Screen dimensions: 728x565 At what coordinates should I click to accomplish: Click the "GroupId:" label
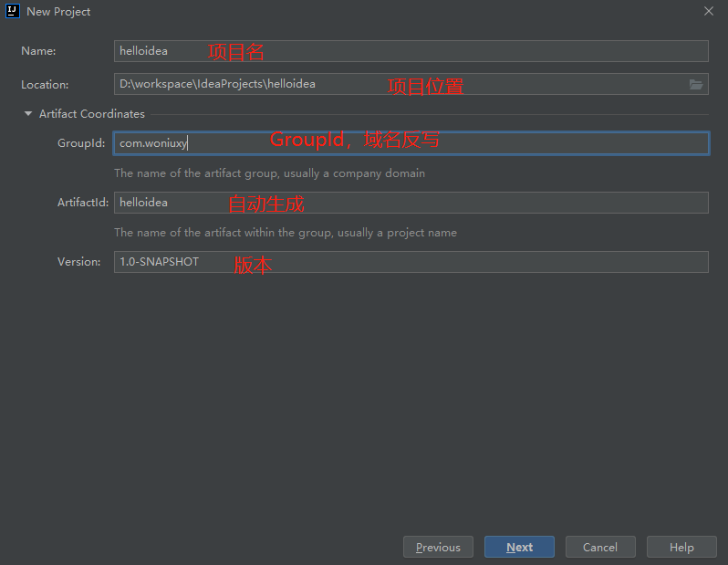pyautogui.click(x=81, y=143)
